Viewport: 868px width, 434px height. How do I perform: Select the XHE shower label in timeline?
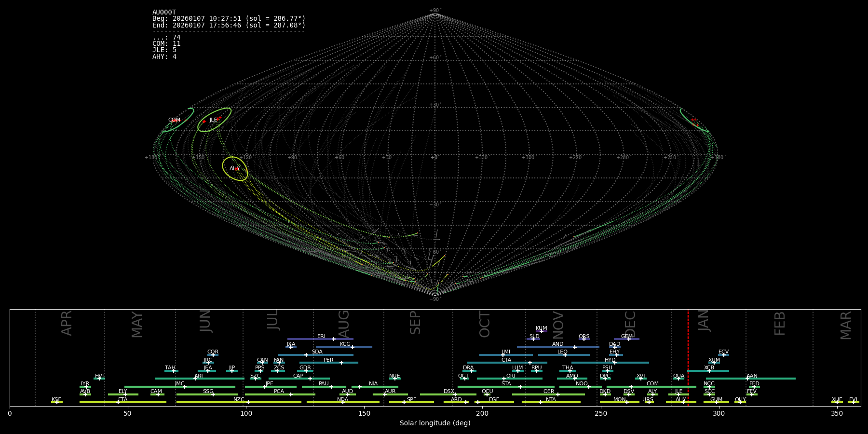(x=837, y=400)
